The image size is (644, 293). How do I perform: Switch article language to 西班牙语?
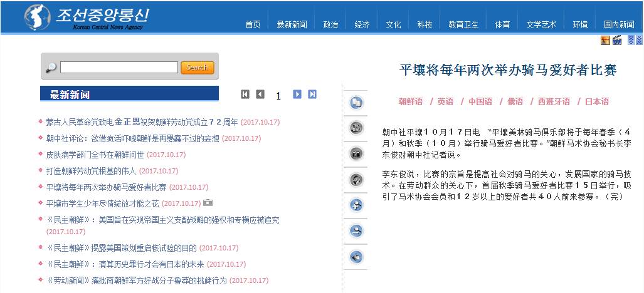tap(554, 101)
